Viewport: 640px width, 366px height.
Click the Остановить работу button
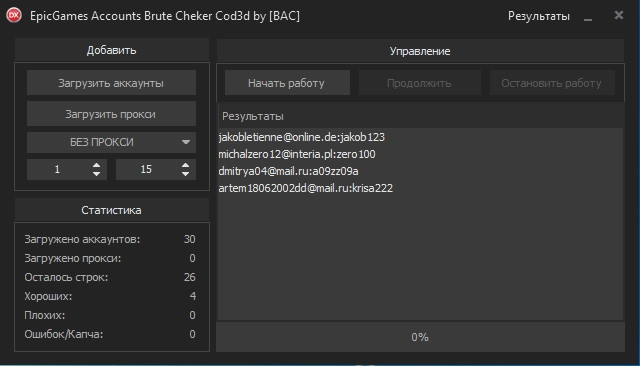552,83
